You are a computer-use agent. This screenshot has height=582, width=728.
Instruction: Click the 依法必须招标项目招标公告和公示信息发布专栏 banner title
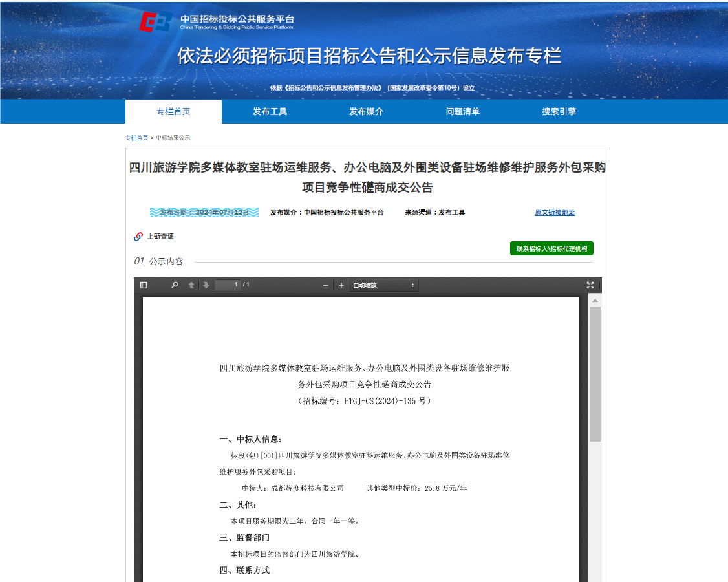369,56
